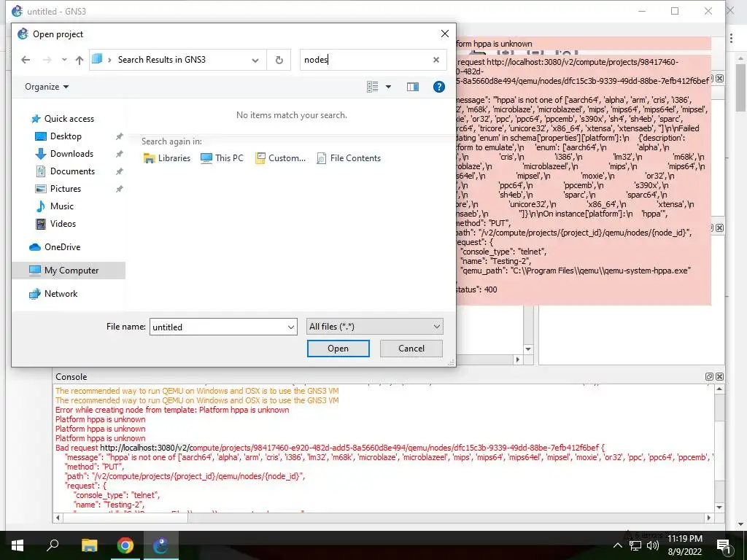This screenshot has height=560, width=747.
Task: Click the Console vertical scrollbar down arrow
Action: pos(719,507)
